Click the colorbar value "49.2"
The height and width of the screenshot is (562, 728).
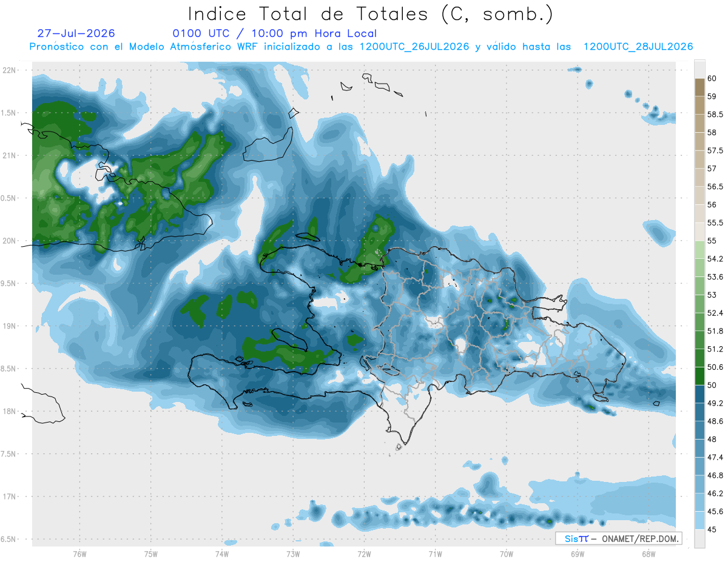click(715, 403)
